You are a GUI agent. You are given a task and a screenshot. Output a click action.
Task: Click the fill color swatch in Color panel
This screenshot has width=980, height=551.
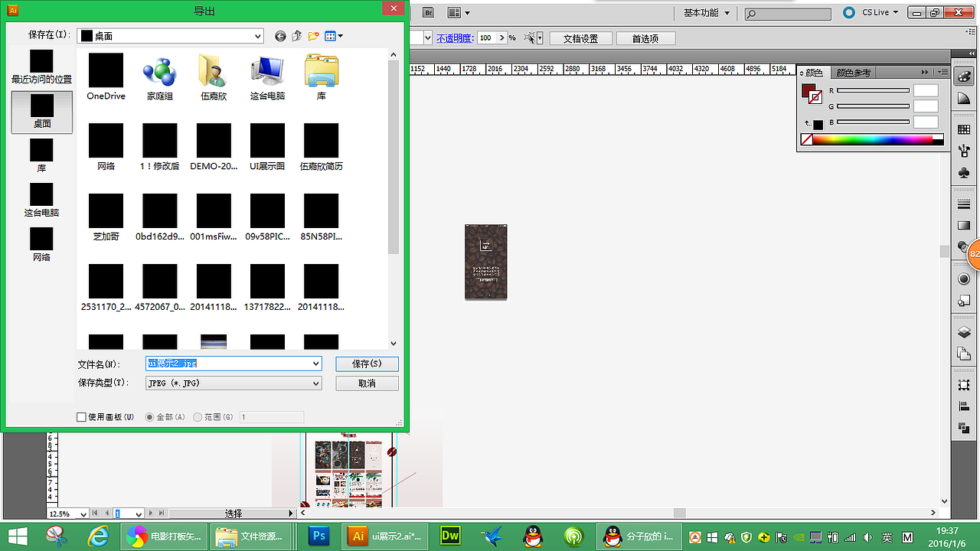[x=808, y=91]
